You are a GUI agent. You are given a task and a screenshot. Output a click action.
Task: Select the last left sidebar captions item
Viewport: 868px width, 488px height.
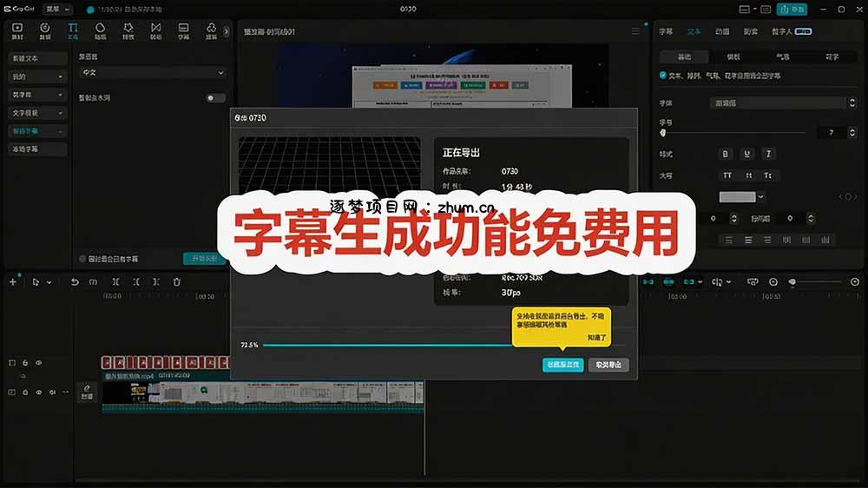[37, 149]
